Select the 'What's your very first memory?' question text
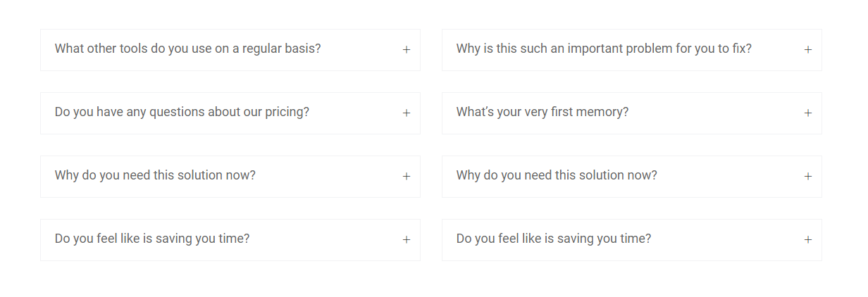Screen dimensions: 868x297 tap(542, 112)
